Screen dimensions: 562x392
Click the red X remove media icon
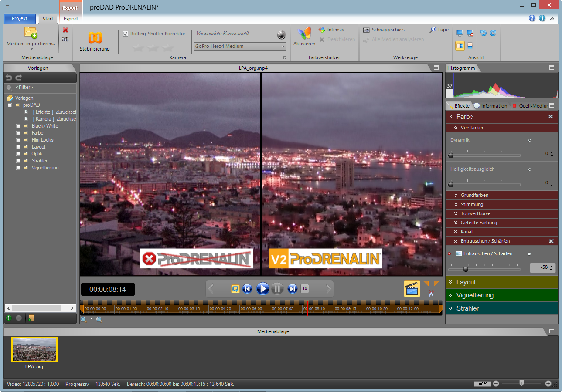(x=65, y=30)
